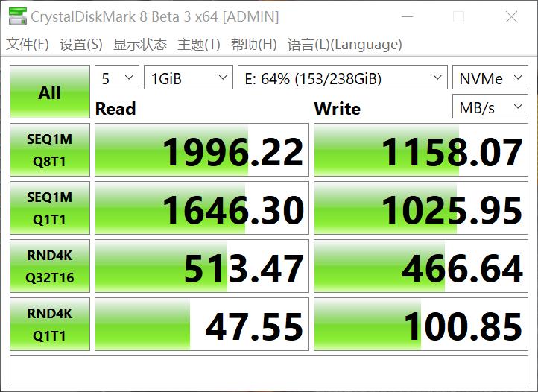The height and width of the screenshot is (392, 538).
Task: Open the NVMe profile dropdown
Action: tap(490, 78)
